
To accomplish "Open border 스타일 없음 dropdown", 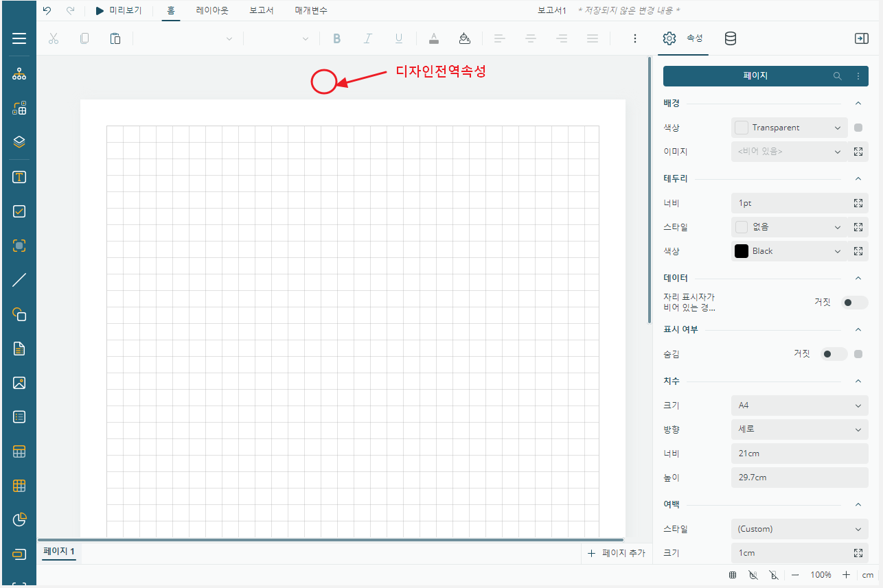I will coord(790,227).
